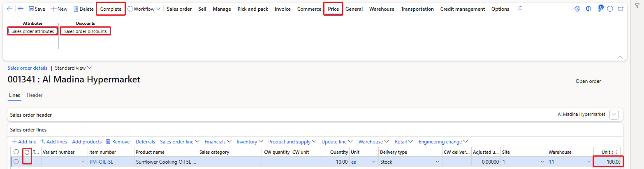The image size is (644, 169).
Task: Open the Warehouse ribbon tab
Action: [x=382, y=9]
